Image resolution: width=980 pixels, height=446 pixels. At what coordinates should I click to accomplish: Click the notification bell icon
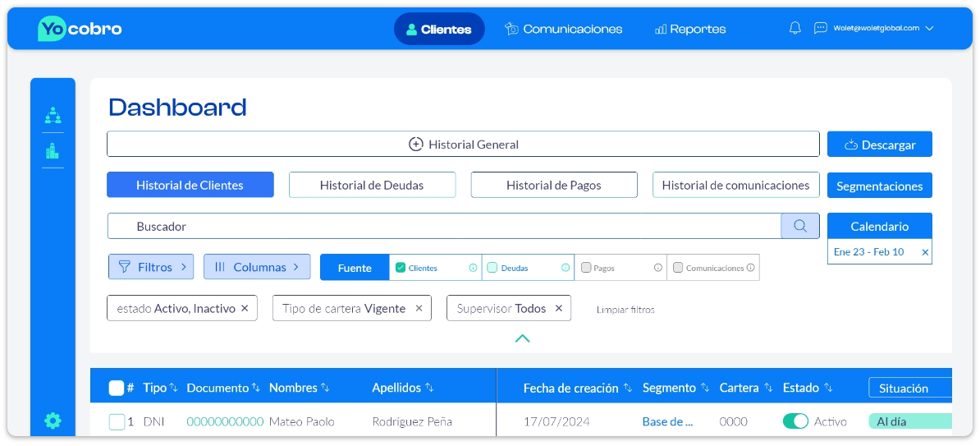click(x=795, y=29)
